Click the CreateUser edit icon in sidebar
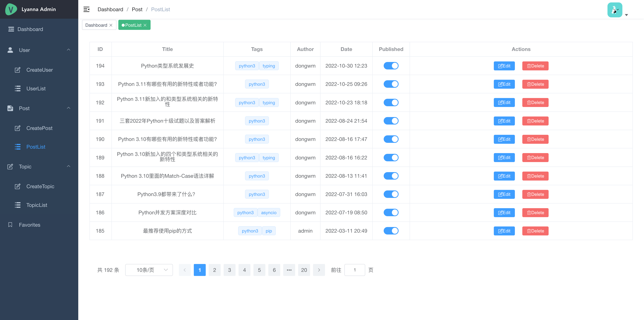The width and height of the screenshot is (644, 320). tap(18, 70)
